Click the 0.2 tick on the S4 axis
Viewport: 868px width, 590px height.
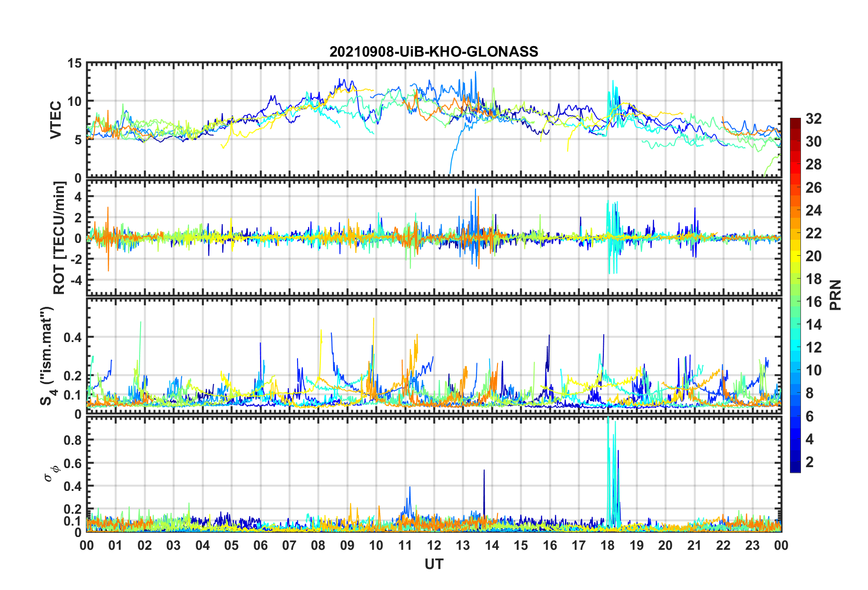tap(73, 376)
